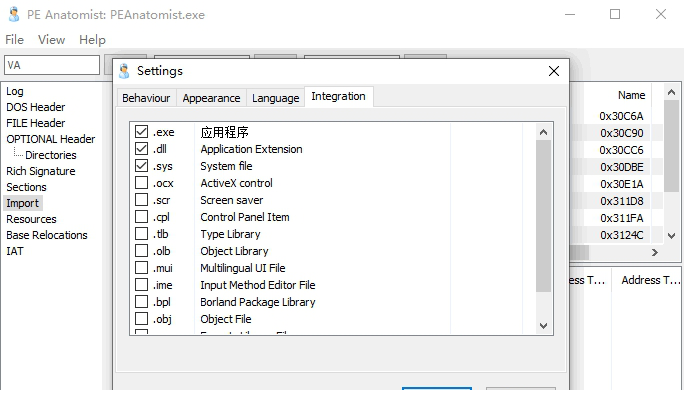Tick the .tlb Type Library checkbox
This screenshot has height=405, width=684.
point(141,234)
